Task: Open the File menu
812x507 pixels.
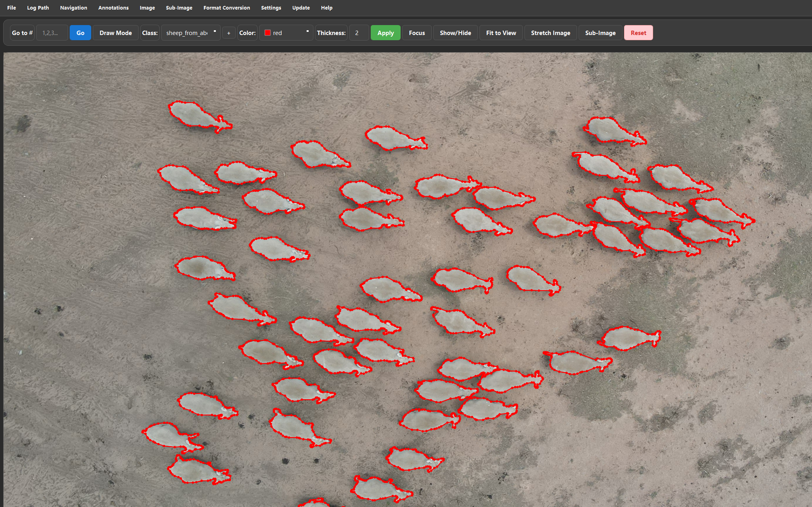Action: pos(11,8)
